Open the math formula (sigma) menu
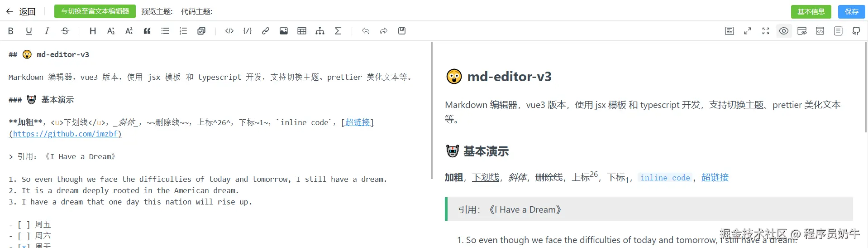868x248 pixels. coord(338,31)
